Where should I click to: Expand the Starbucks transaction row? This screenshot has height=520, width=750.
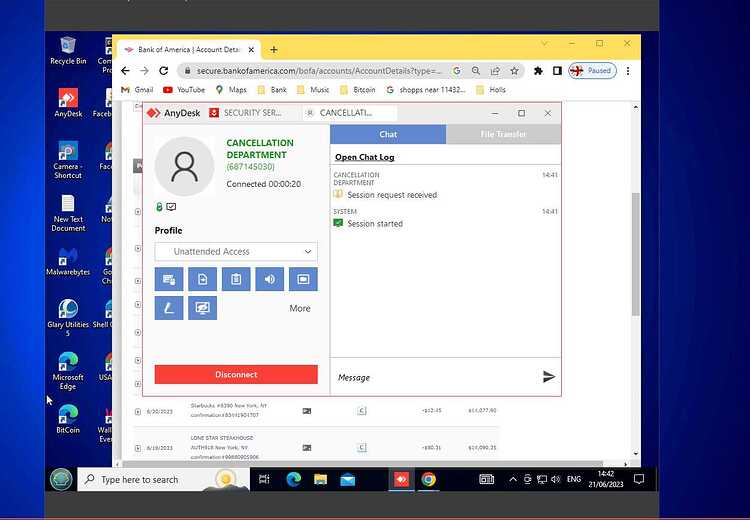click(138, 411)
